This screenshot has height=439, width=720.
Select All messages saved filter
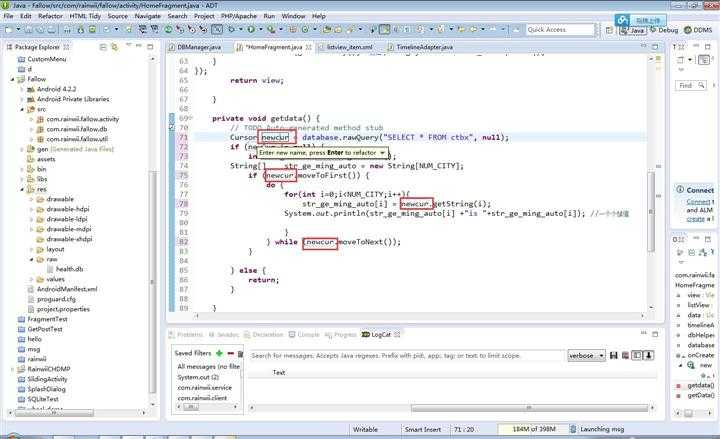(x=208, y=366)
